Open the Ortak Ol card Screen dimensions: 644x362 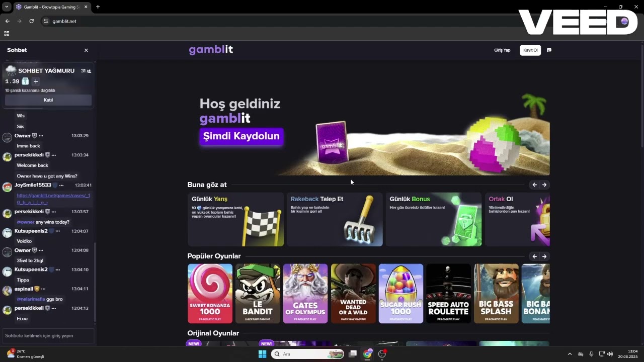pos(517,219)
